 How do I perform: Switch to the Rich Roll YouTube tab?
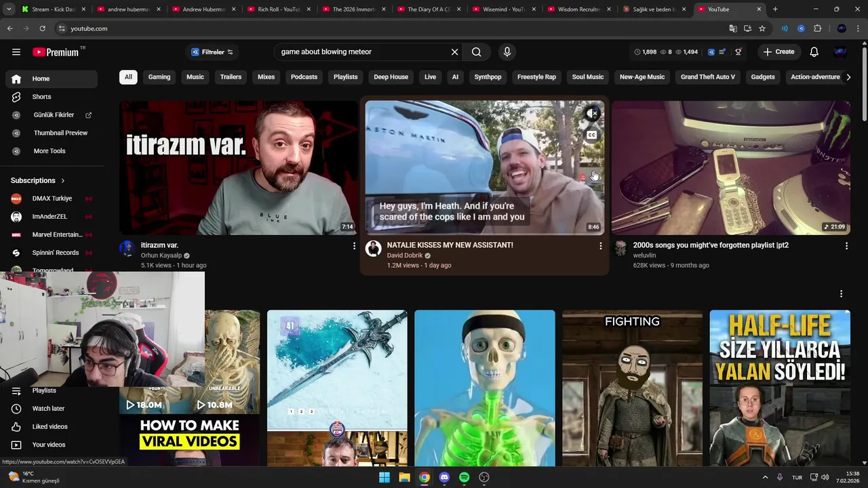(x=279, y=9)
